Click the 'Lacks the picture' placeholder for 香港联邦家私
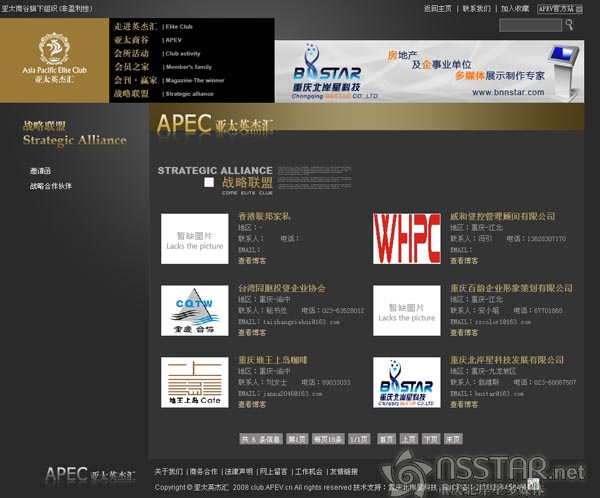 (x=194, y=238)
